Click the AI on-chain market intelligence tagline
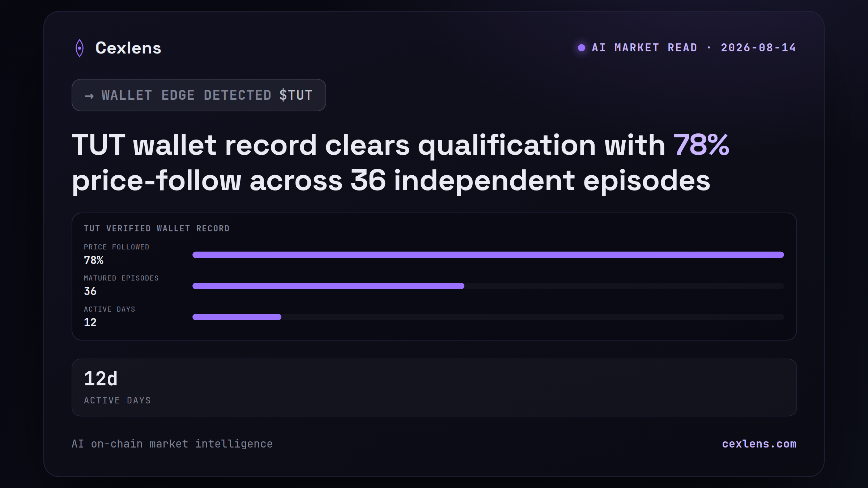This screenshot has height=488, width=868. [172, 444]
